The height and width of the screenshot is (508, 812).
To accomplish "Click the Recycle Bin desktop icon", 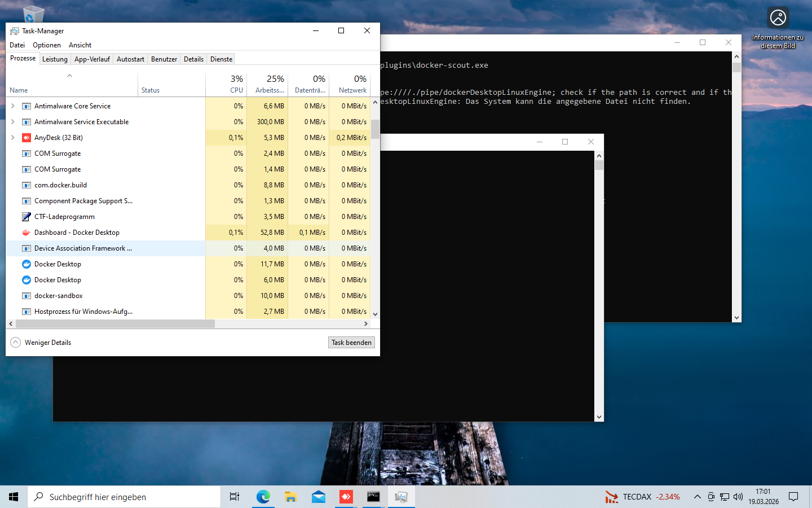I will point(33,14).
